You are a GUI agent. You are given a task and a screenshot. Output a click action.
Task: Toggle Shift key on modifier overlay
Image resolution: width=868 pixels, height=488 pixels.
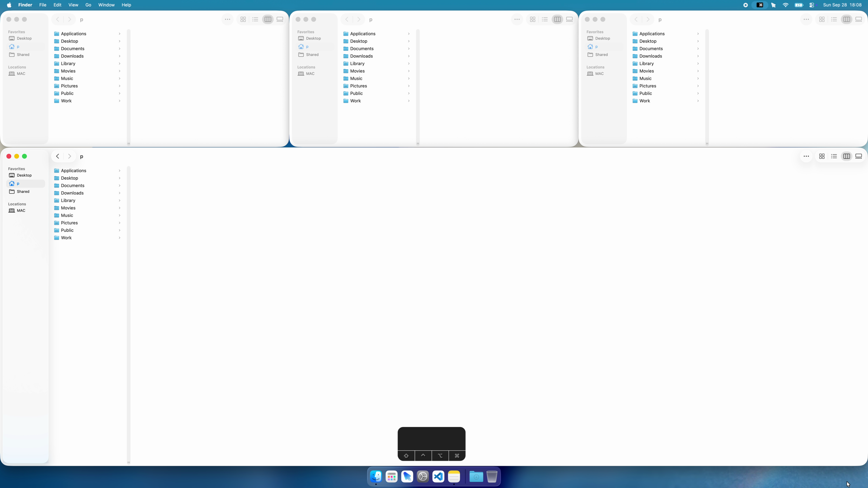tap(406, 456)
